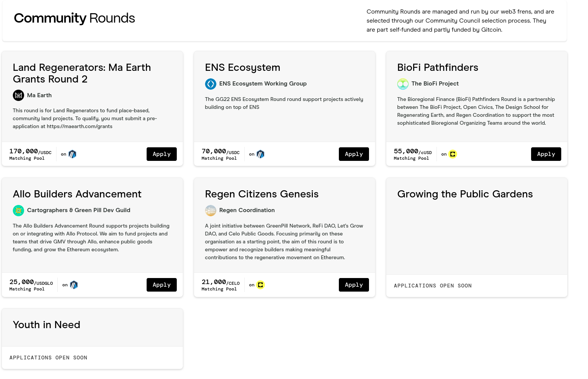The image size is (588, 379).
Task: Click the Ma Earth organization logo
Action: coord(18,95)
